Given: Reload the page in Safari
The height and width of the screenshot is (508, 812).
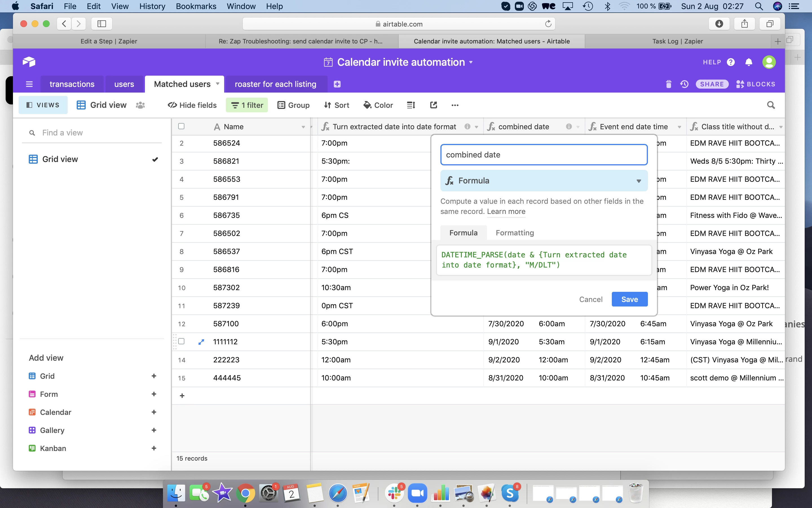Looking at the screenshot, I should click(548, 24).
